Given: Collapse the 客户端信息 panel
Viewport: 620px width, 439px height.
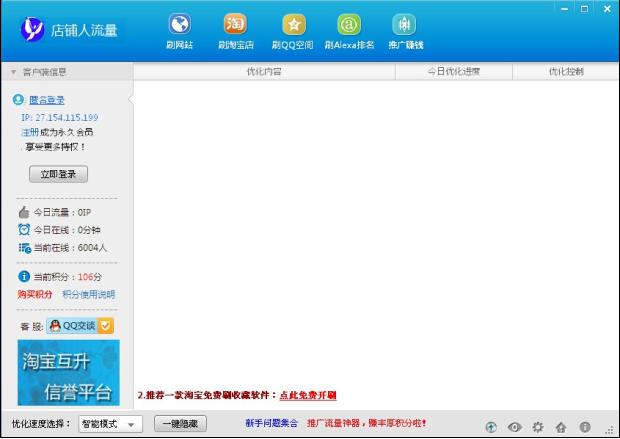Looking at the screenshot, I should pos(13,72).
